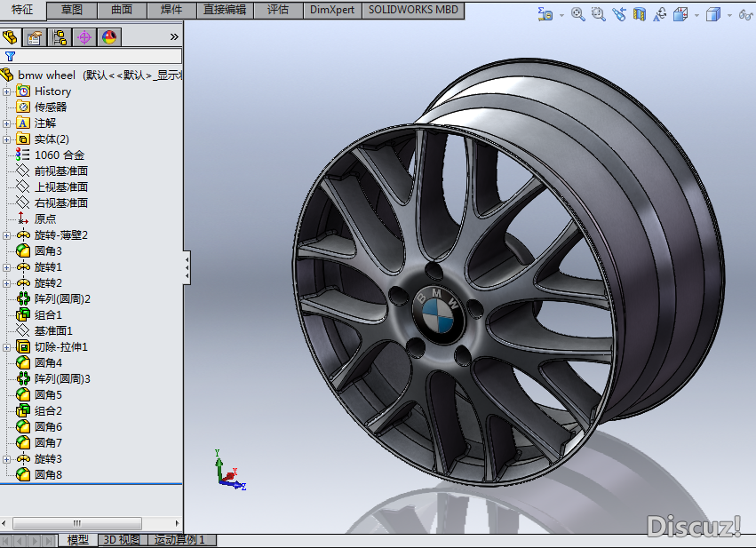The image size is (756, 548).
Task: Expand the 实体(2) solid bodies node
Action: (6, 139)
